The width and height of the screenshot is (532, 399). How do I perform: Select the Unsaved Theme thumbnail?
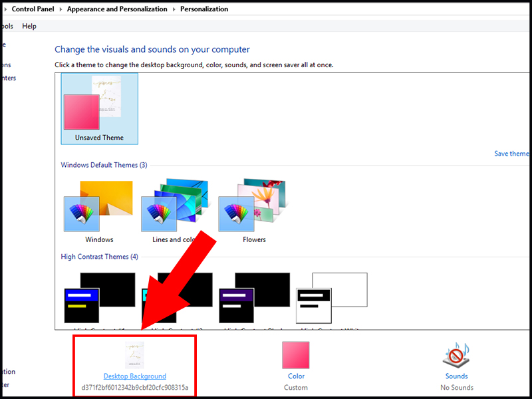[98, 106]
